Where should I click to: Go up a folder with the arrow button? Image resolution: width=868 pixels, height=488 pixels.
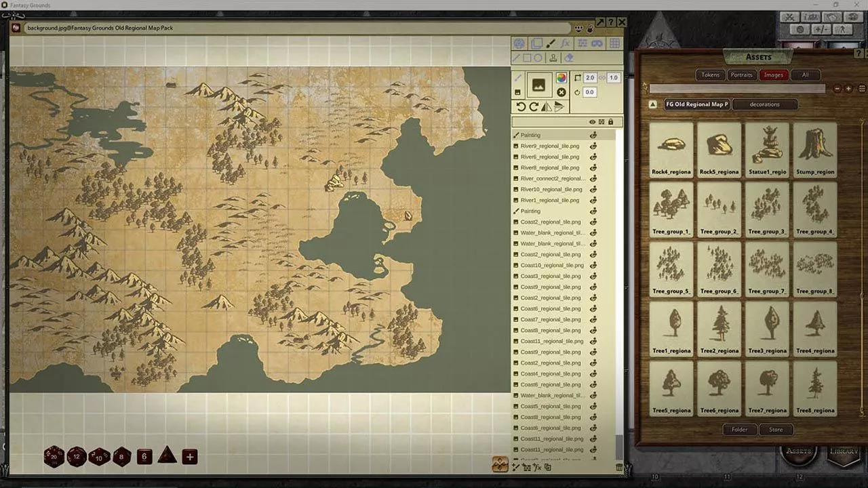(x=653, y=104)
